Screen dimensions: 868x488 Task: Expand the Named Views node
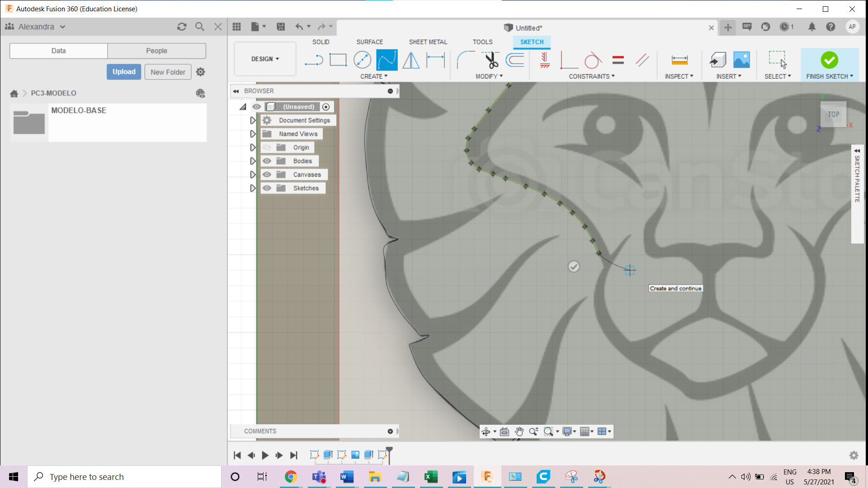point(253,134)
